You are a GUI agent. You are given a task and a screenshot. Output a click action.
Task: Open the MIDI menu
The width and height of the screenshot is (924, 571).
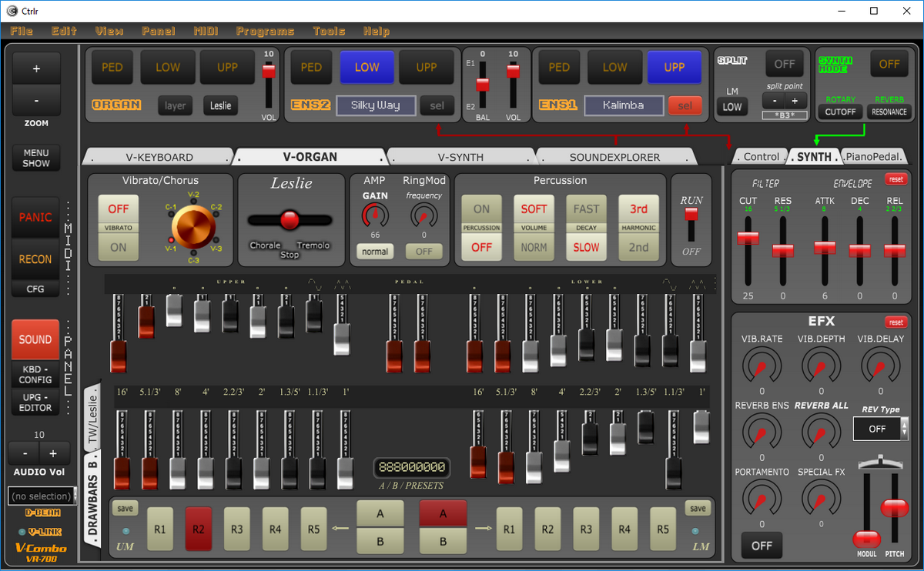coord(206,32)
